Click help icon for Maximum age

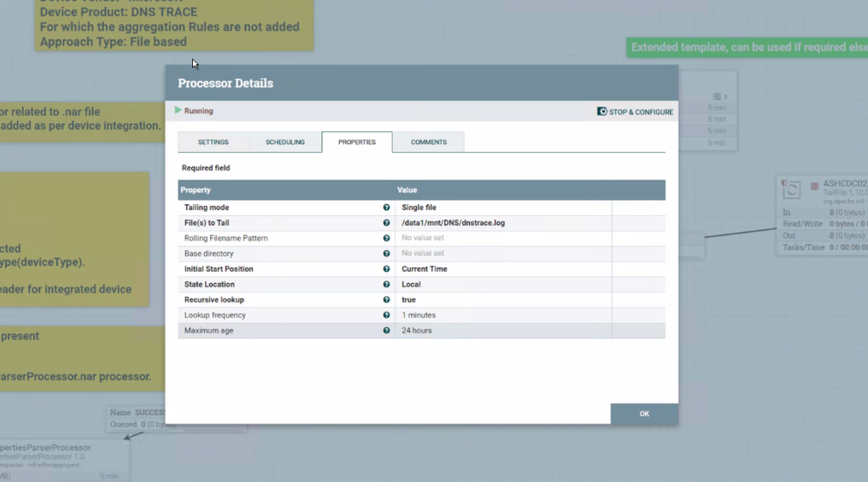[x=387, y=331]
